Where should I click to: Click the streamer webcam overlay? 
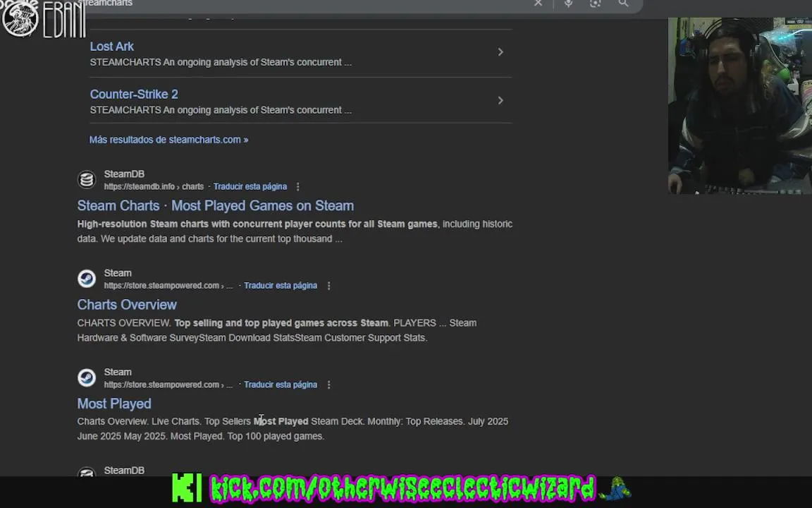[740, 106]
